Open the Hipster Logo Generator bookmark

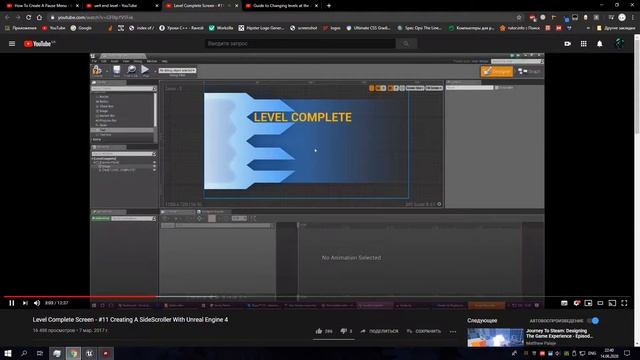261,28
